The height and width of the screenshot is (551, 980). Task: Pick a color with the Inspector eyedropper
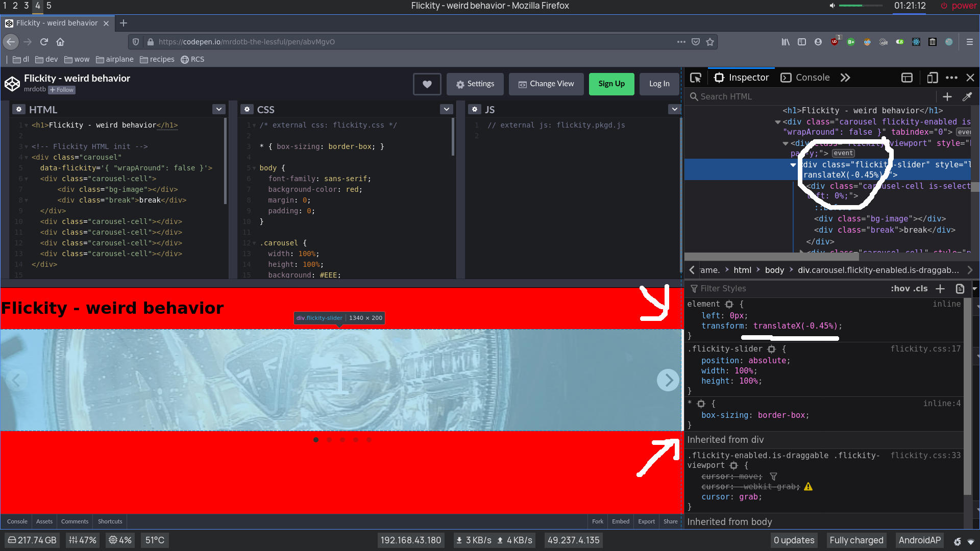968,96
